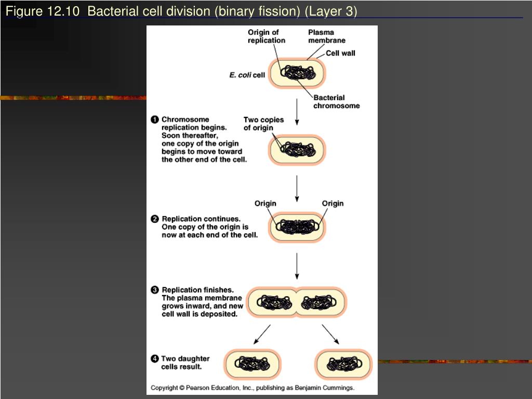Image resolution: width=532 pixels, height=399 pixels.
Task: Click the Pearson Education copyright line
Action: pyautogui.click(x=252, y=388)
